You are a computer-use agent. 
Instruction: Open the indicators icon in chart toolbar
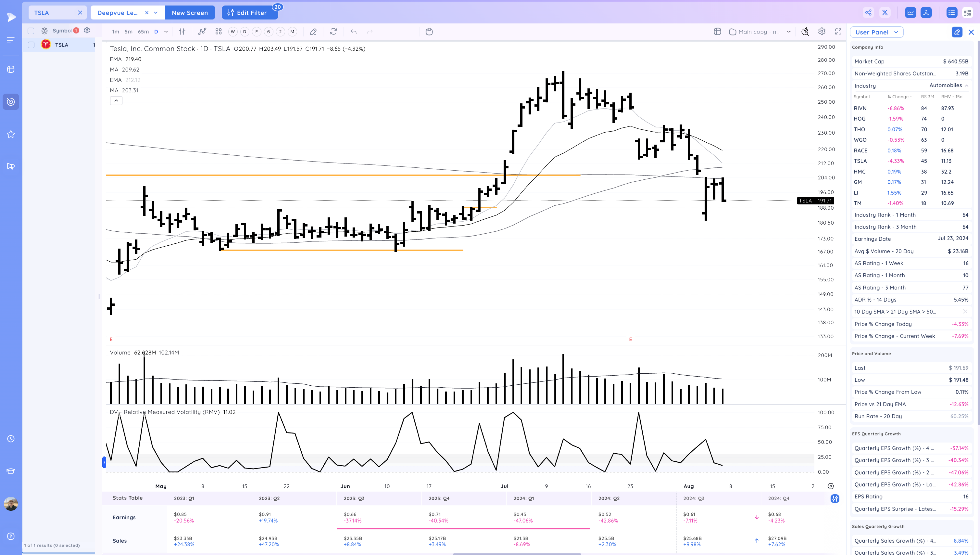202,32
